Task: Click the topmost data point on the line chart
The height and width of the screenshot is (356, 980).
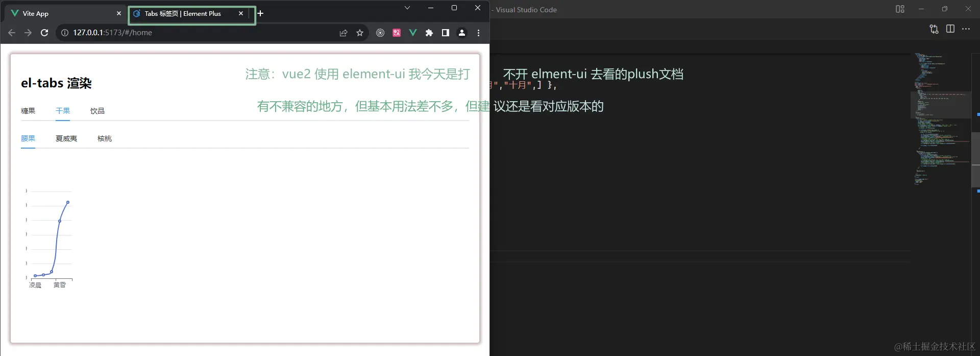Action: (68, 202)
